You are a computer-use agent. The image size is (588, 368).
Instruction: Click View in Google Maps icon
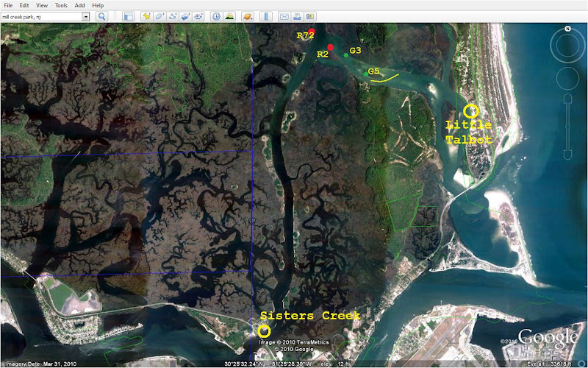click(309, 16)
